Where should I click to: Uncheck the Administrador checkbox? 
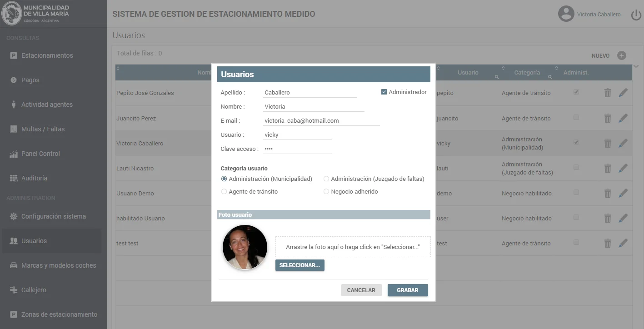(x=384, y=92)
